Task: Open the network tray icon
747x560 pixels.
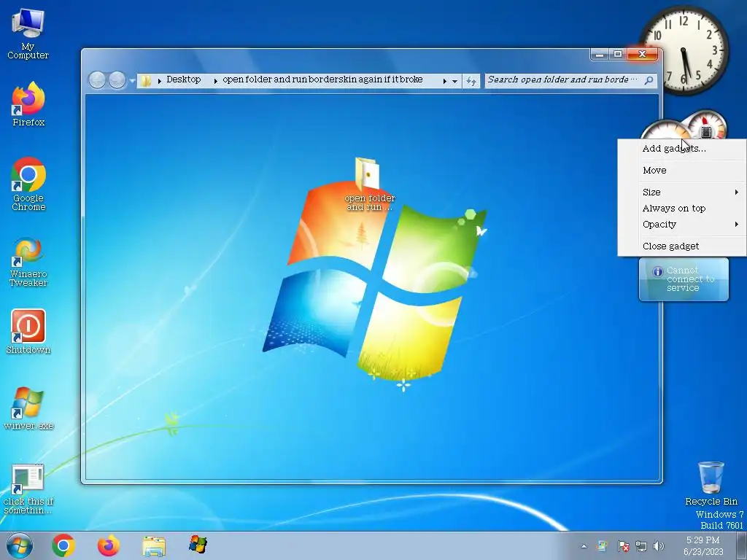Action: (641, 546)
